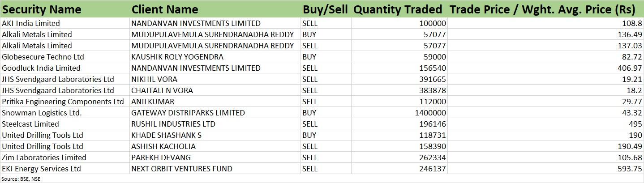This screenshot has width=644, height=183.
Task: Click the Buy/Sell column header
Action: [326, 9]
